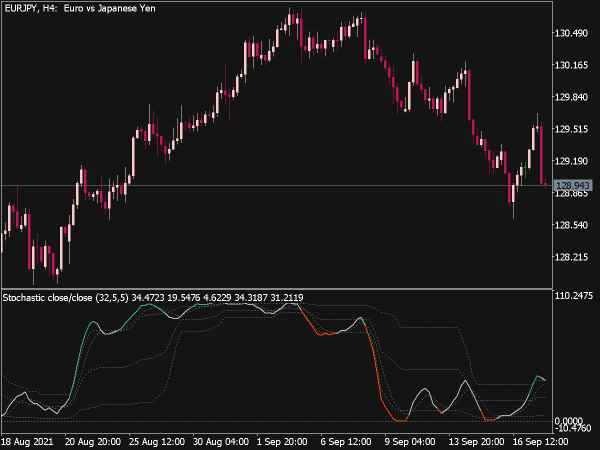Viewport: 600px width, 450px height.
Task: Click the horizontal bid price line
Action: [277, 186]
